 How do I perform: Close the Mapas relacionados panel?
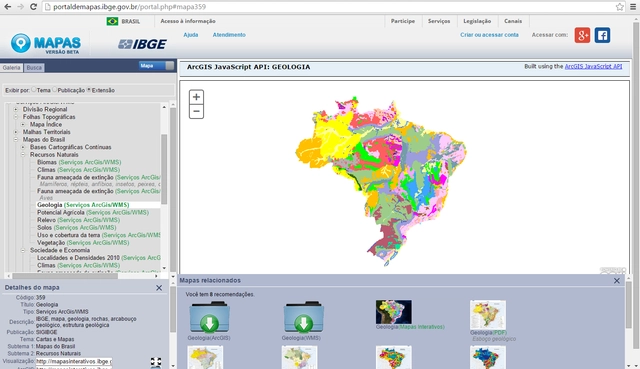point(617,280)
